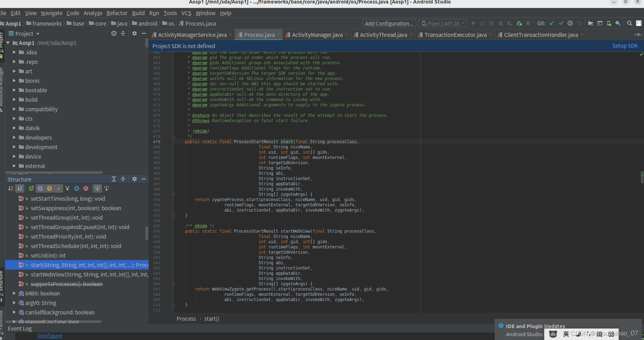Show Git history clock icon

(570, 24)
